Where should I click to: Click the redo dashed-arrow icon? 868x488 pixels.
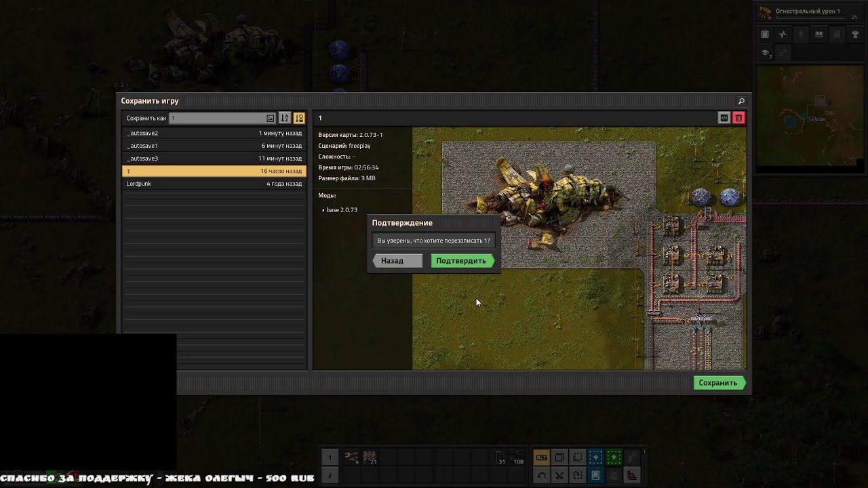[578, 475]
